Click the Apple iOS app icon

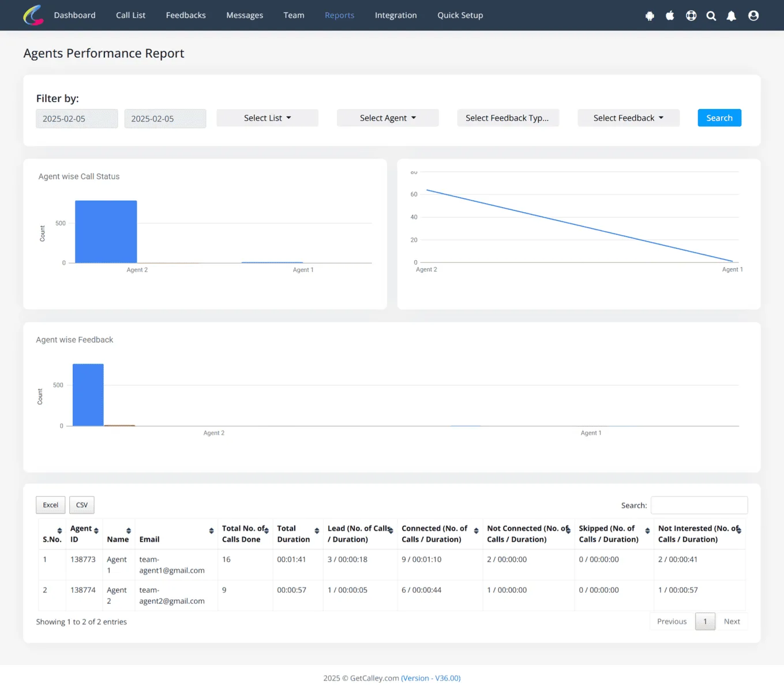(x=670, y=16)
